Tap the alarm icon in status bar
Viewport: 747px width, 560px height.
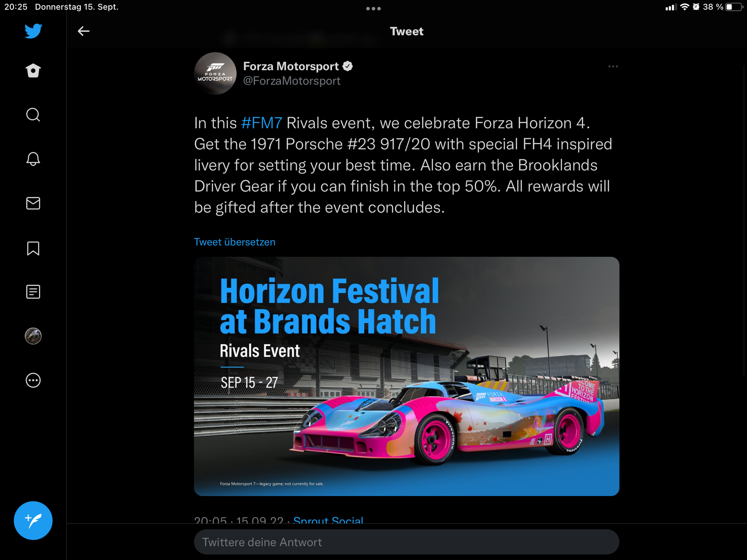click(696, 7)
